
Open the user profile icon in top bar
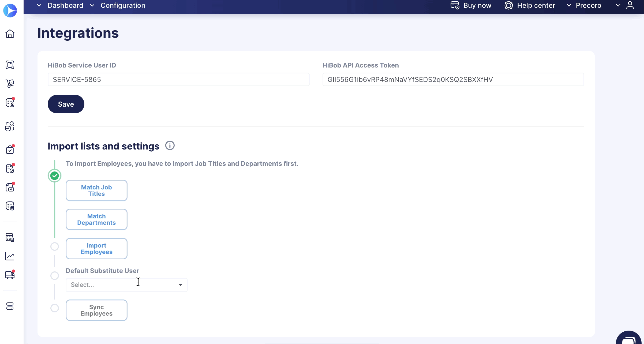point(630,5)
